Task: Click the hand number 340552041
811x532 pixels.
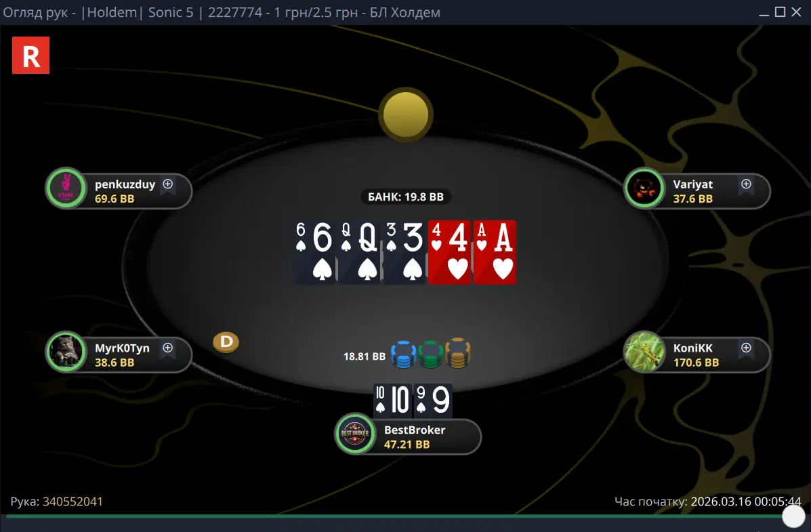Action: (72, 502)
